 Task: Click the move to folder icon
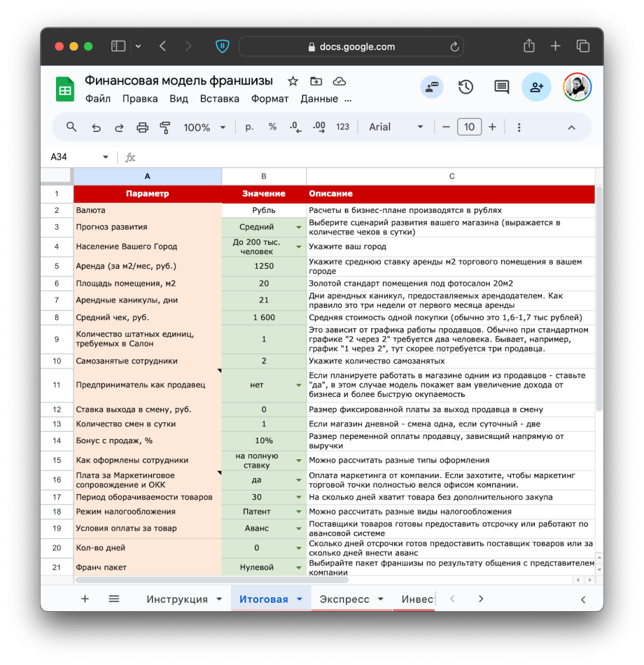(316, 81)
